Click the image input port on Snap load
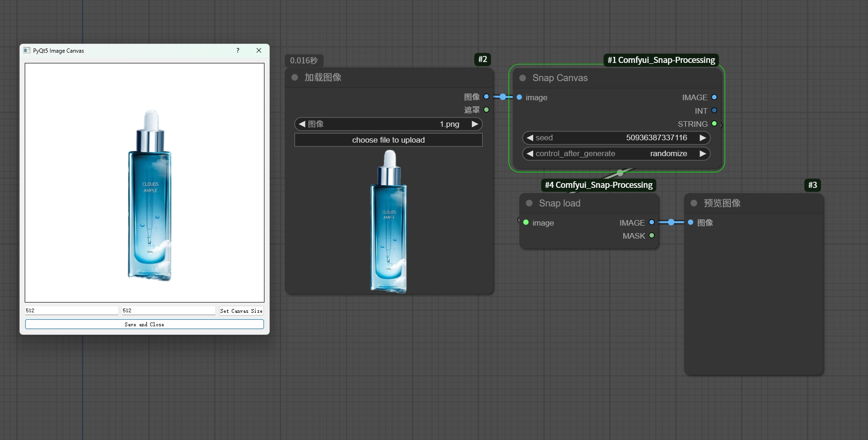 click(x=526, y=222)
